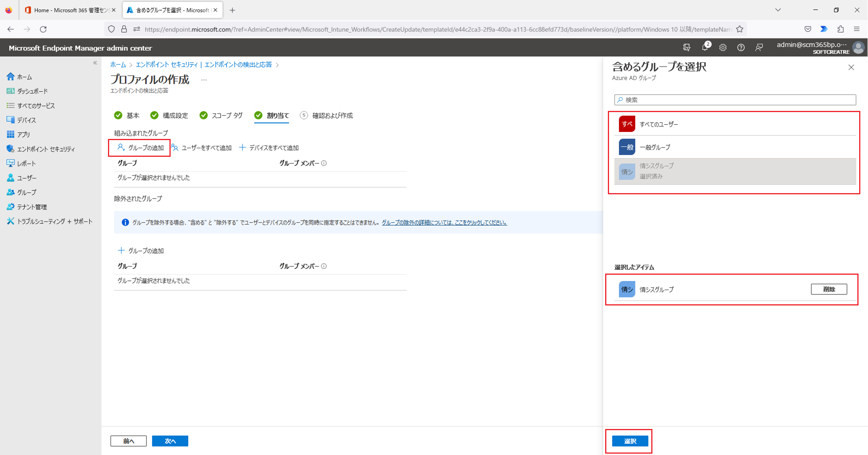
Task: Open the group exclusion details link
Action: click(444, 223)
